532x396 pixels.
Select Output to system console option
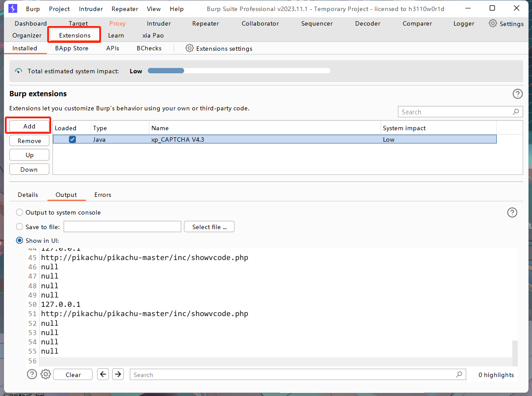[x=19, y=212]
